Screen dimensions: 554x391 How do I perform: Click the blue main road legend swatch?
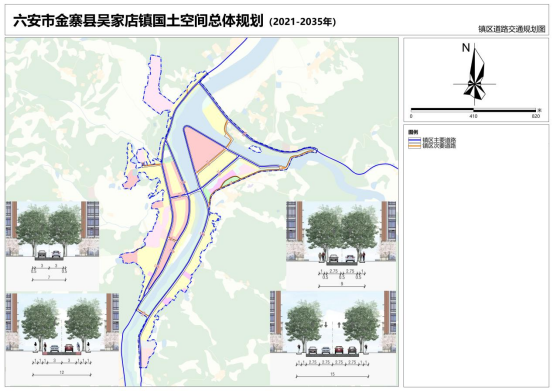tap(414, 140)
